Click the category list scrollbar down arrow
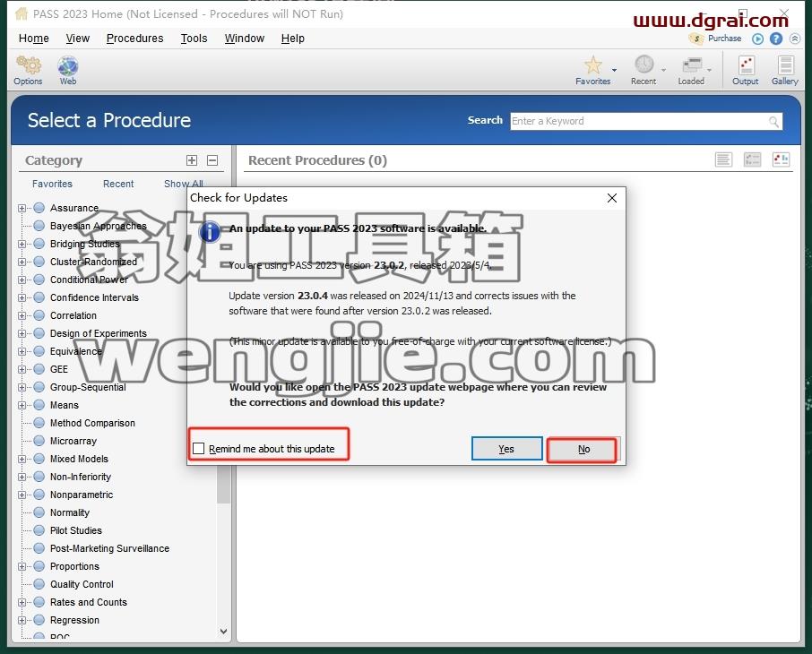Viewport: 812px width, 654px height. pyautogui.click(x=224, y=632)
